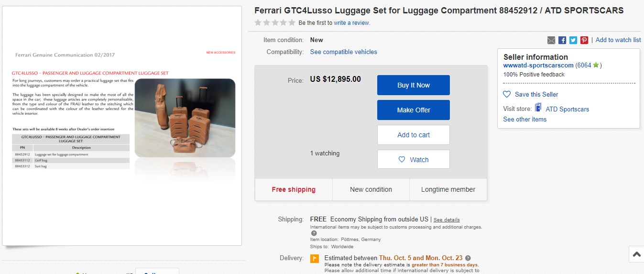This screenshot has width=644, height=274.
Task: Open the 'See compatible vehicles' link
Action: click(x=343, y=52)
